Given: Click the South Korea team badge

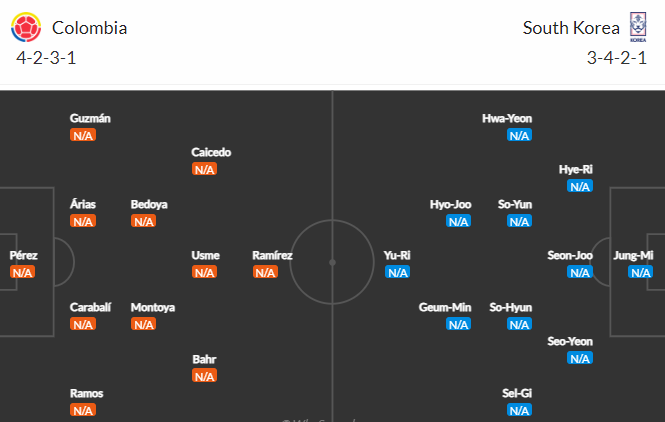Looking at the screenshot, I should 638,27.
